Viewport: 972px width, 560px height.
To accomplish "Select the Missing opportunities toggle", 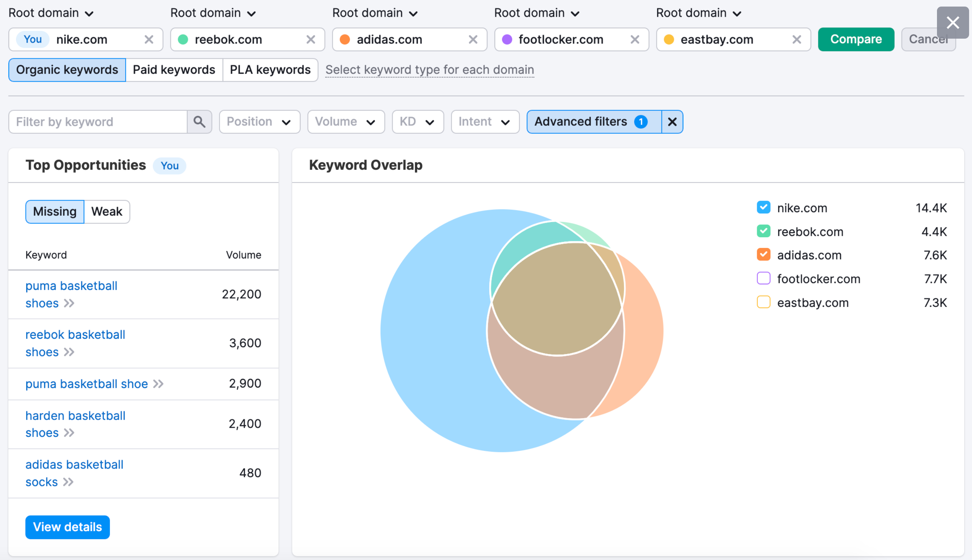I will [55, 211].
